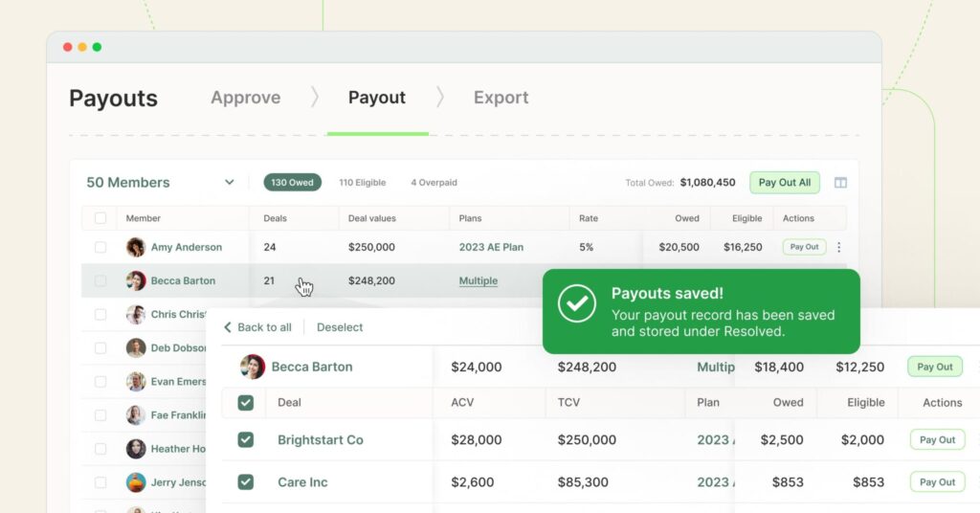Switch to the Approve step
The image size is (980, 513).
[x=246, y=98]
